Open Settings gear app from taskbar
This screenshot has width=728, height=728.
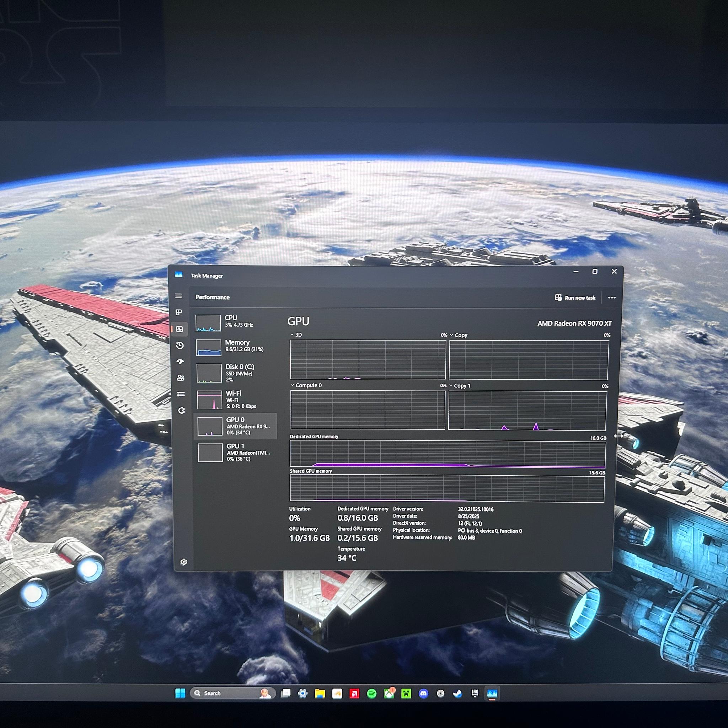click(x=303, y=693)
